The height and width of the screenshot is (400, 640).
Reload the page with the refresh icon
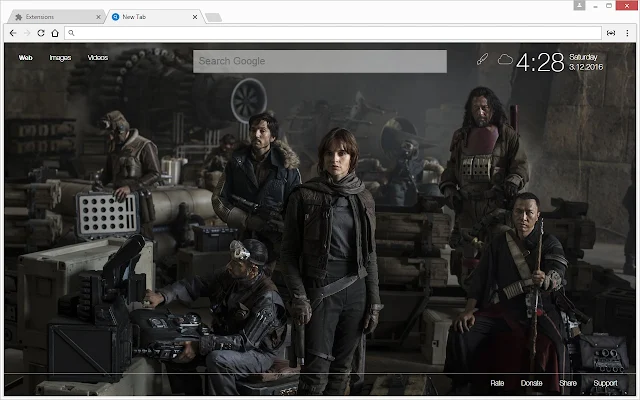click(41, 33)
